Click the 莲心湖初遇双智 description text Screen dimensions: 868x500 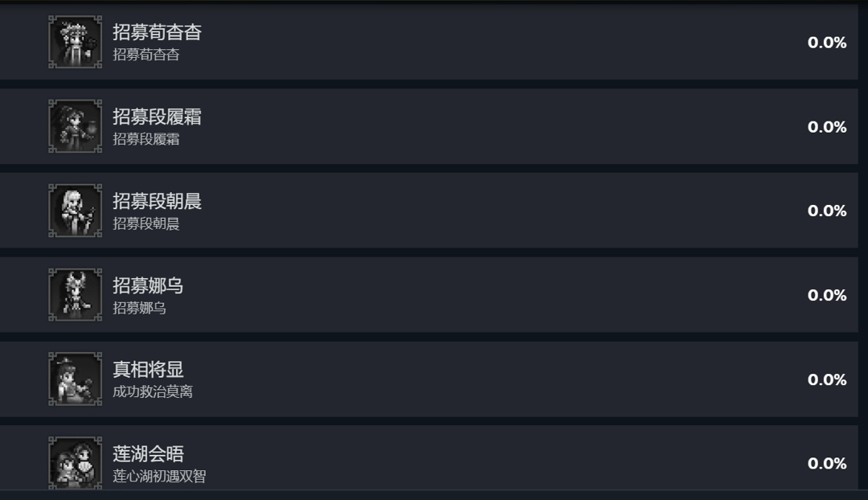click(157, 477)
